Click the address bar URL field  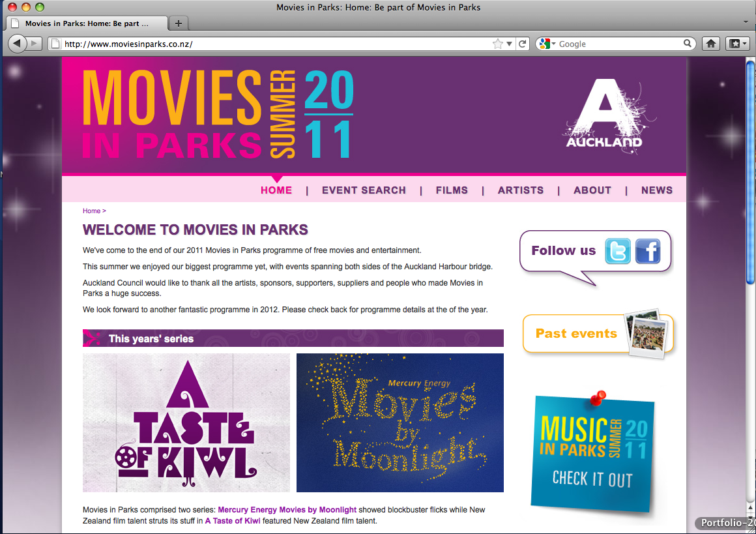point(277,44)
